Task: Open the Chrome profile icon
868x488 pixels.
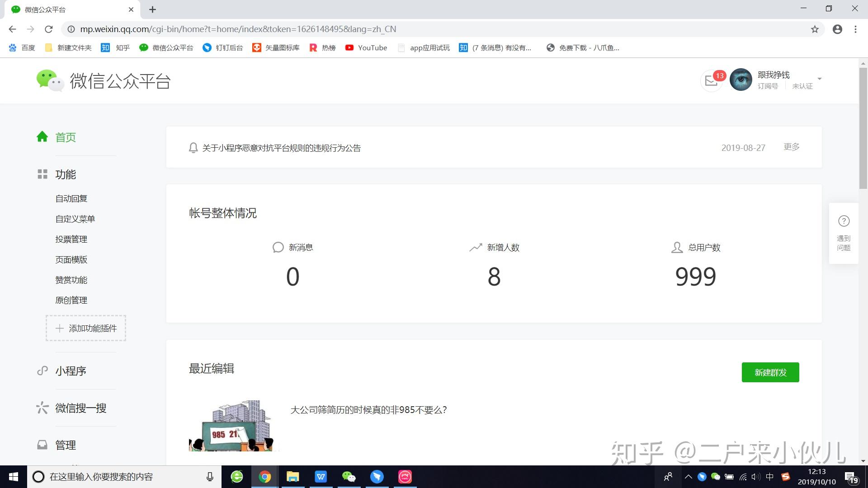Action: (x=837, y=29)
